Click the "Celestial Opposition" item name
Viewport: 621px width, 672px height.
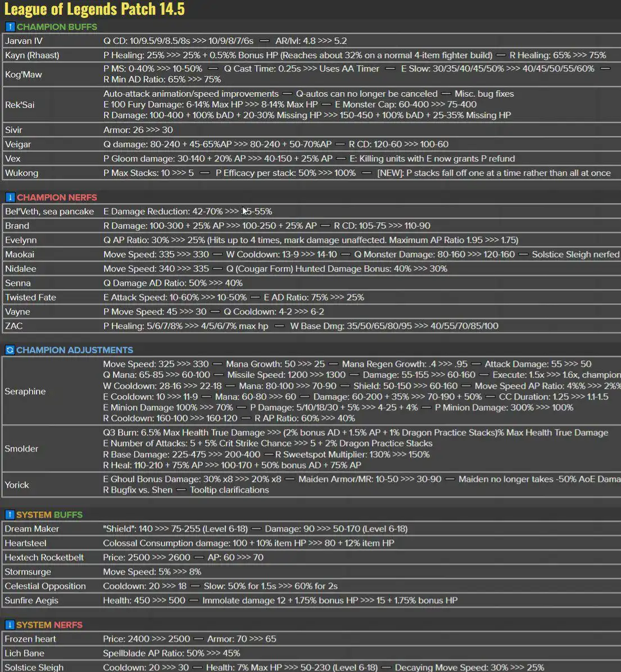click(45, 586)
